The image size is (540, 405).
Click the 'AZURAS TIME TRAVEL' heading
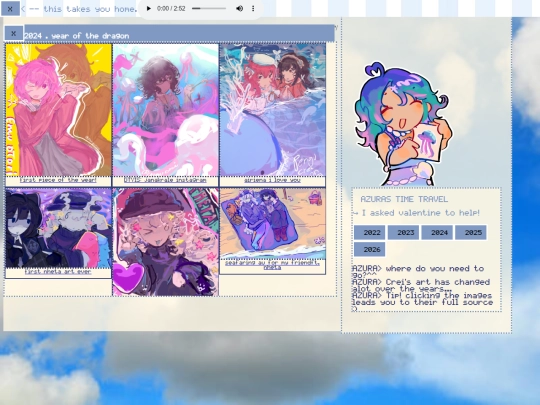pos(404,199)
